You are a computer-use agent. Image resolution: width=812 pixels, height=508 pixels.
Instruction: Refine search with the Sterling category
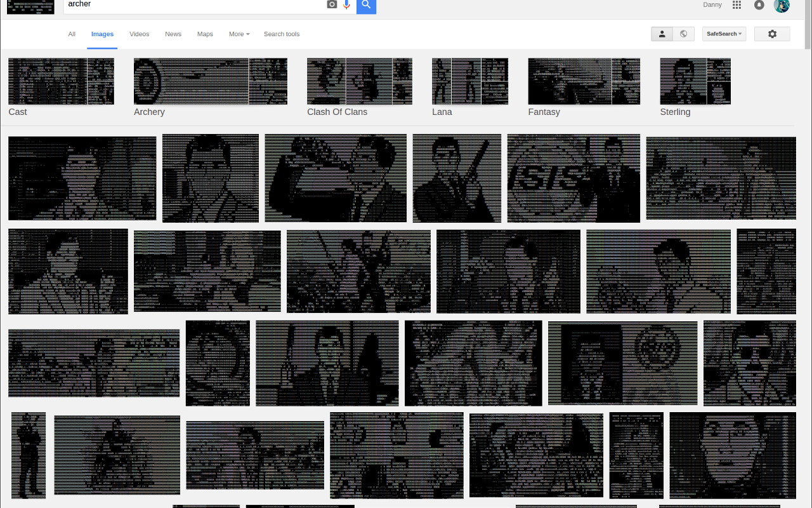[x=695, y=88]
